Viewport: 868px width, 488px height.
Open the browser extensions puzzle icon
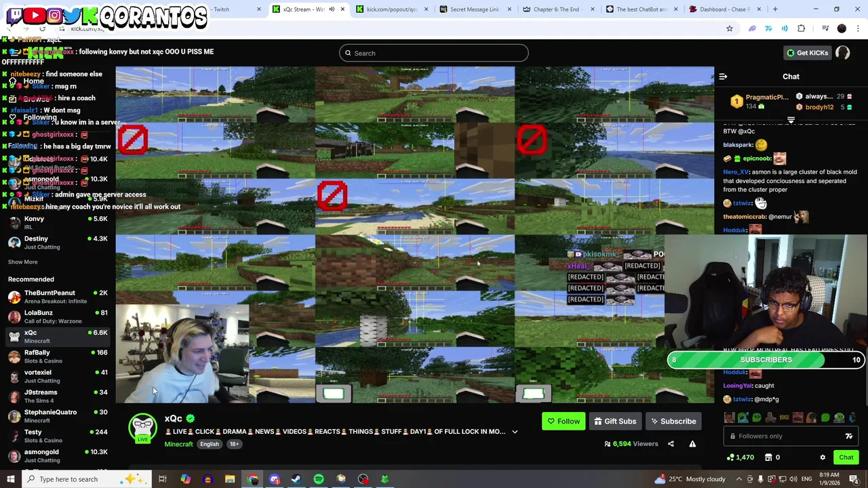click(x=802, y=28)
